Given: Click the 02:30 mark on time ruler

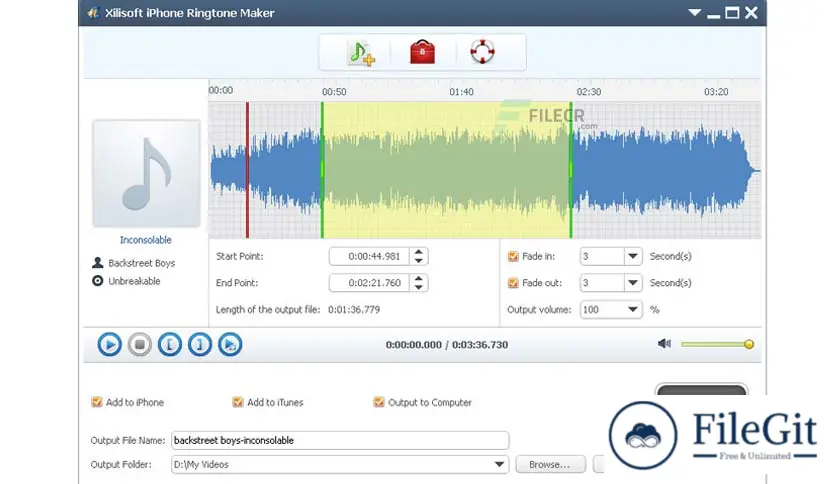Looking at the screenshot, I should pos(589,92).
